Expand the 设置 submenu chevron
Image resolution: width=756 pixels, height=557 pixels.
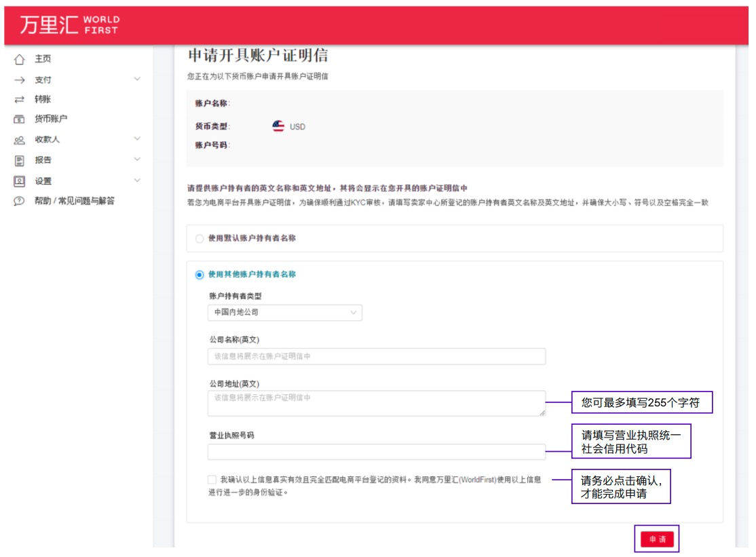click(x=137, y=180)
